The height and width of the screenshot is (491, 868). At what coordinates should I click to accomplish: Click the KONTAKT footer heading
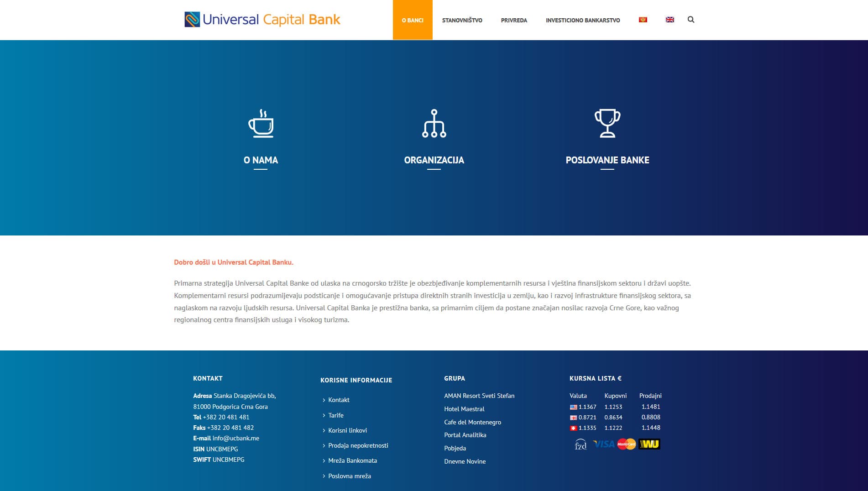208,378
